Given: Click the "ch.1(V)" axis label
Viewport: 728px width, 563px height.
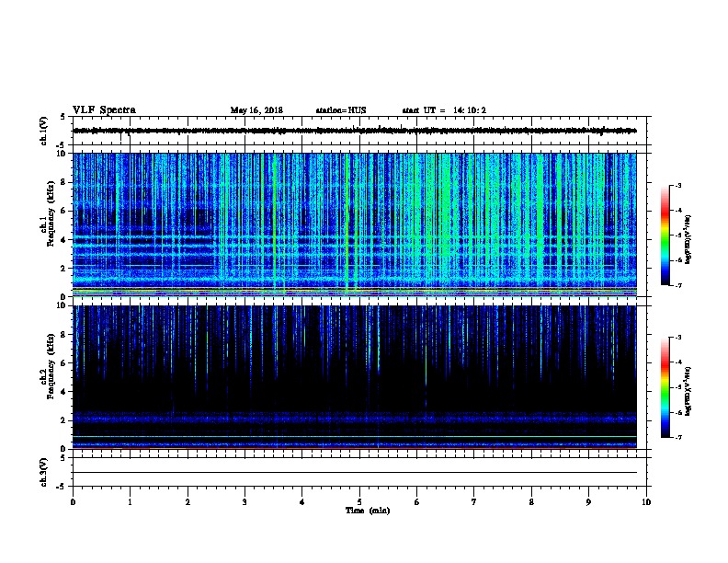Looking at the screenshot, I should [x=44, y=131].
